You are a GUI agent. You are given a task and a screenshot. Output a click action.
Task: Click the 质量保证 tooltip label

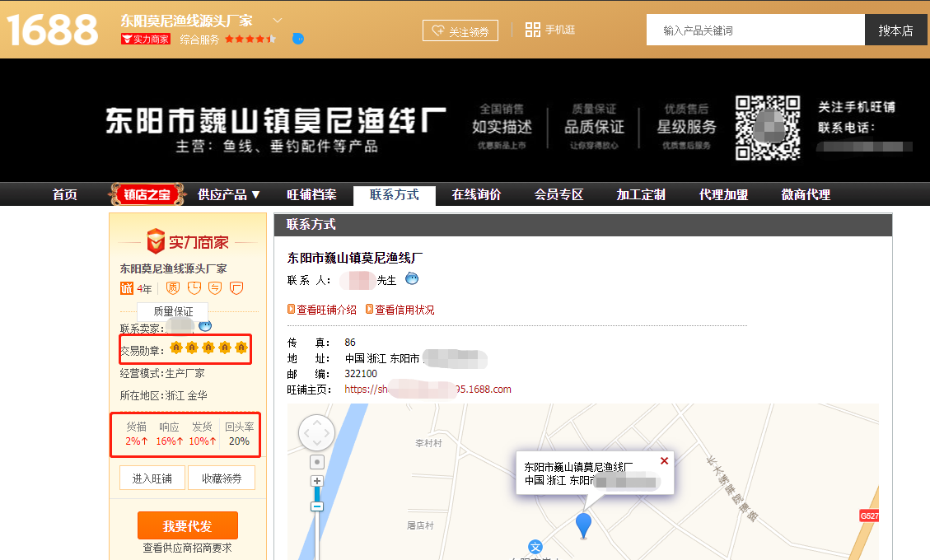point(173,310)
